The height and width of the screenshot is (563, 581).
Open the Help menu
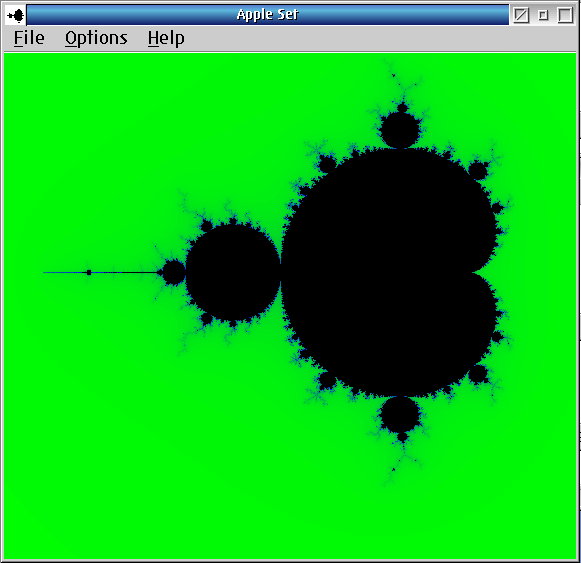coord(166,39)
